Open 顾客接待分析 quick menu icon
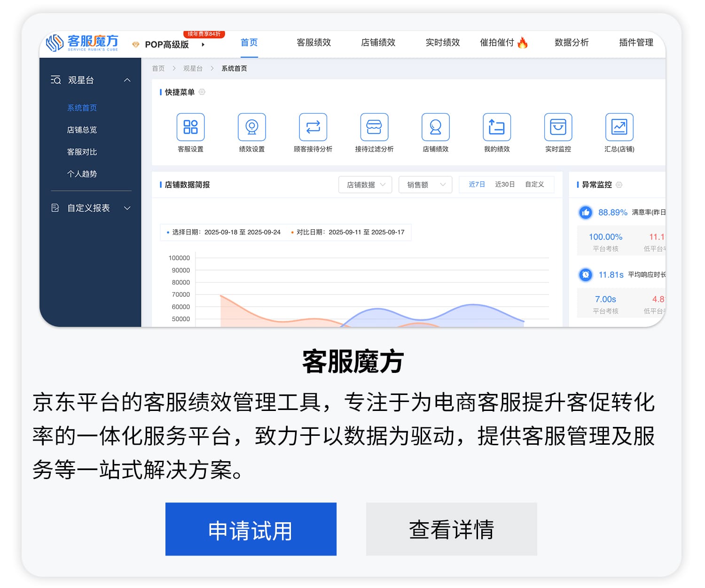Image resolution: width=705 pixels, height=588 pixels. 313,127
